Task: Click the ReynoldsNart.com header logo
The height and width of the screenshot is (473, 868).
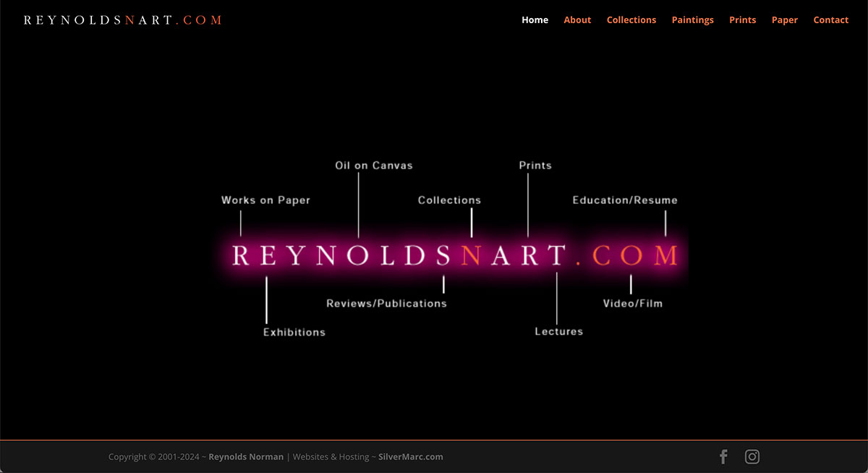Action: coord(123,20)
